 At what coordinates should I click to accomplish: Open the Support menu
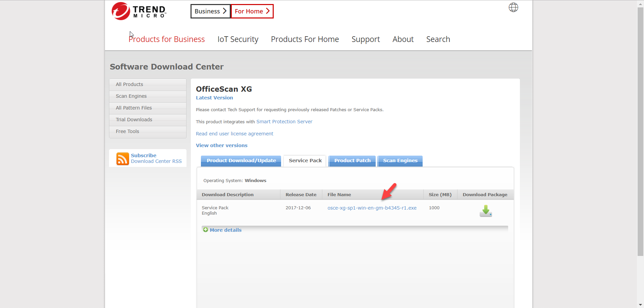click(x=366, y=39)
